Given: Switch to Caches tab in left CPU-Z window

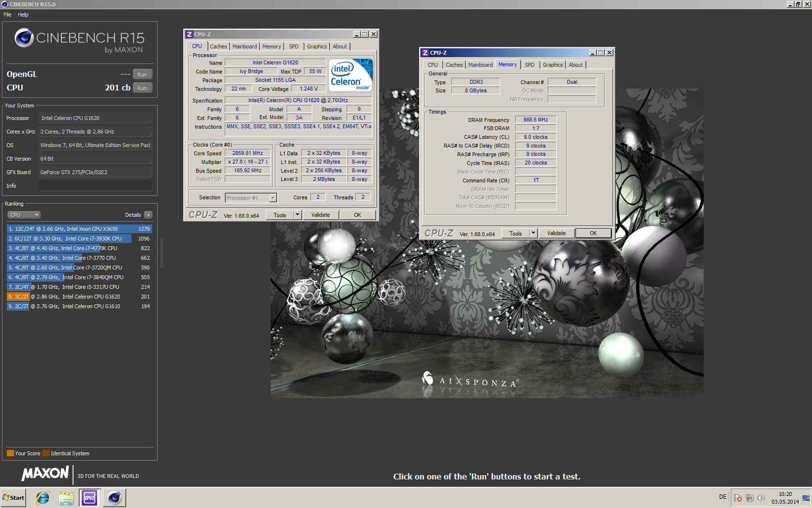Looking at the screenshot, I should tap(218, 46).
